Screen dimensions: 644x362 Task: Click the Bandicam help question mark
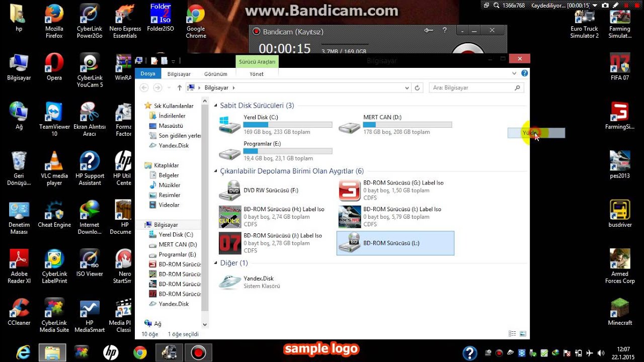pos(444,31)
